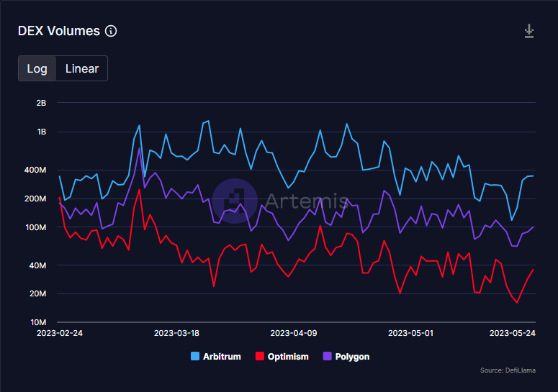Click the 10M y-axis label
Viewport: 558px width, 392px height.
pyautogui.click(x=37, y=322)
